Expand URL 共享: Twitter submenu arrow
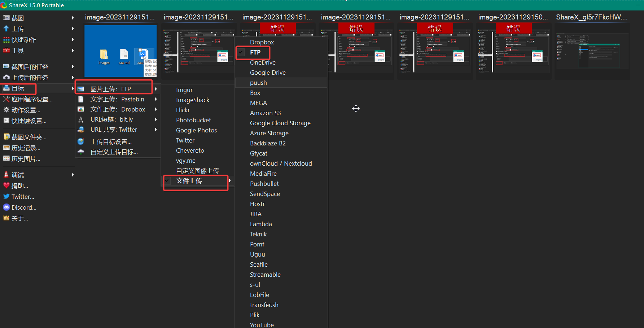Viewport: 644px width, 328px height. tap(156, 129)
